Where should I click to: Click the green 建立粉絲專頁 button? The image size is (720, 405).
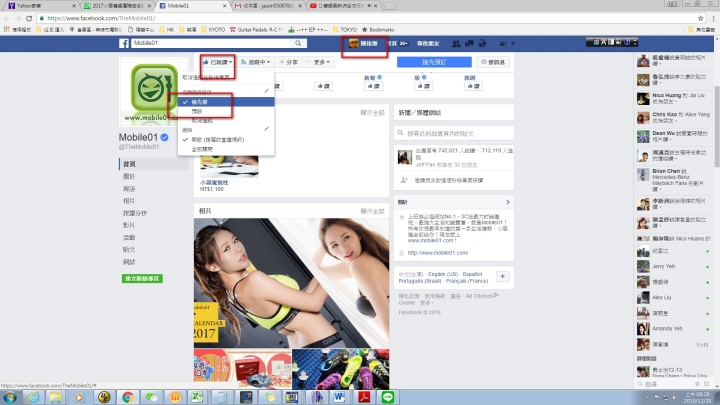click(x=142, y=278)
